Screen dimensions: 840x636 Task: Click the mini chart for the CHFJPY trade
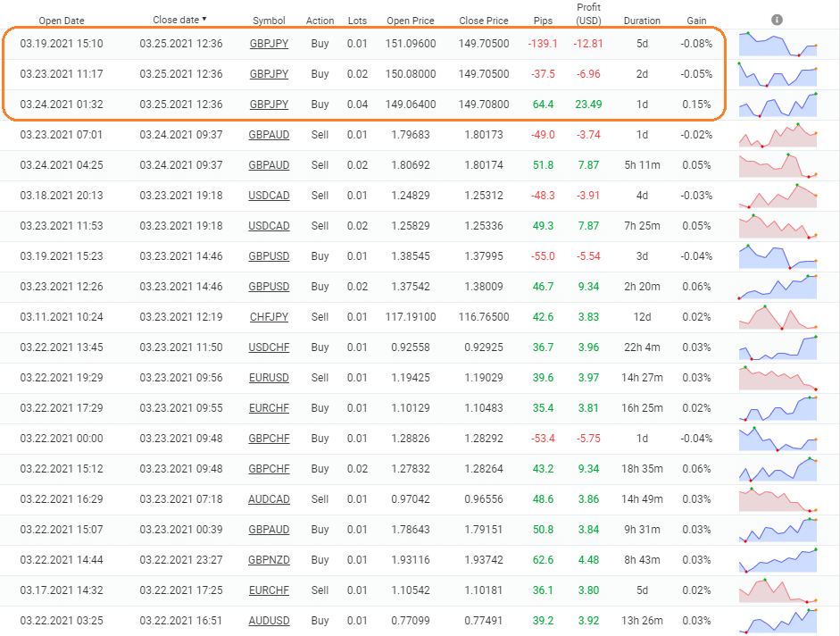point(778,317)
